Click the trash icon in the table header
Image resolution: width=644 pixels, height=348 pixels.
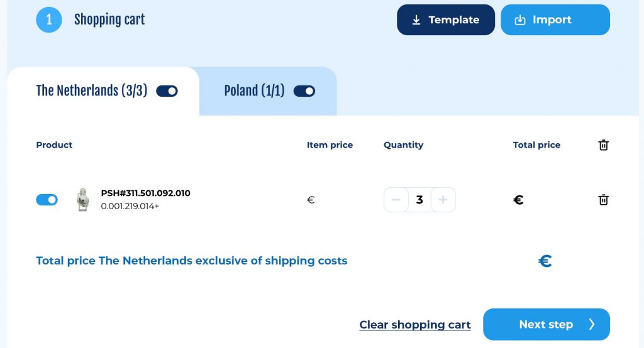point(603,145)
